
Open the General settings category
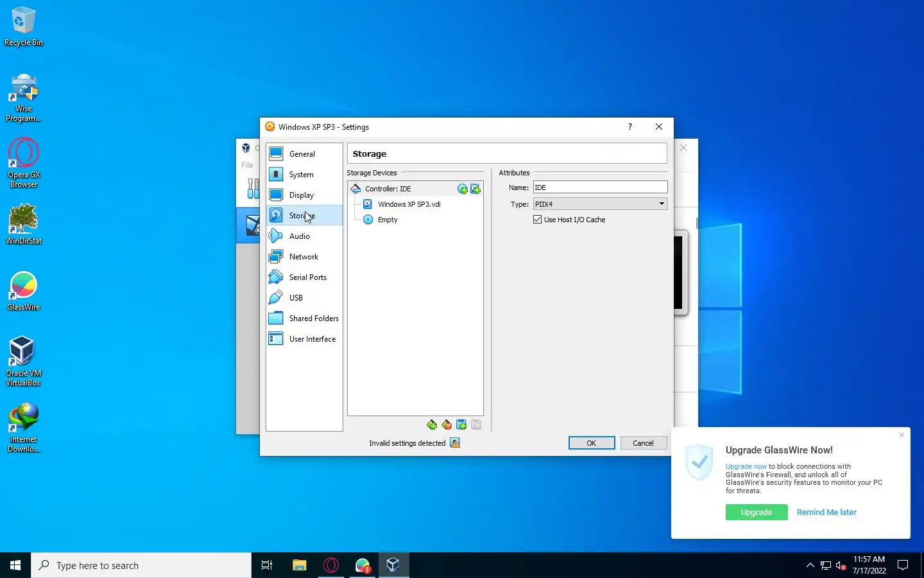[304, 154]
